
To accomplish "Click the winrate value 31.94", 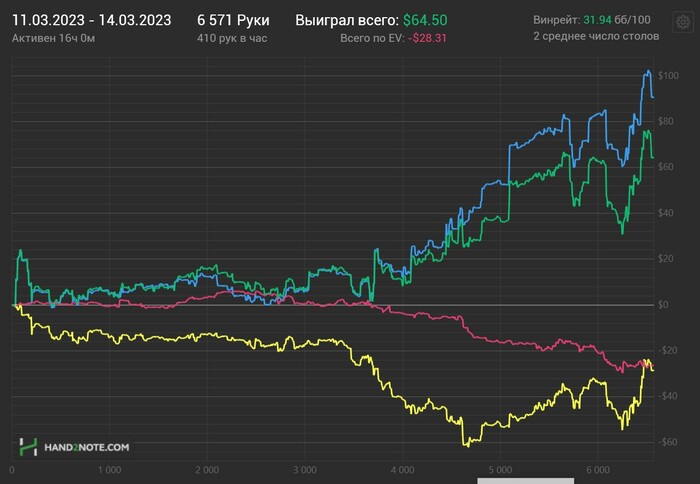I will tap(597, 20).
